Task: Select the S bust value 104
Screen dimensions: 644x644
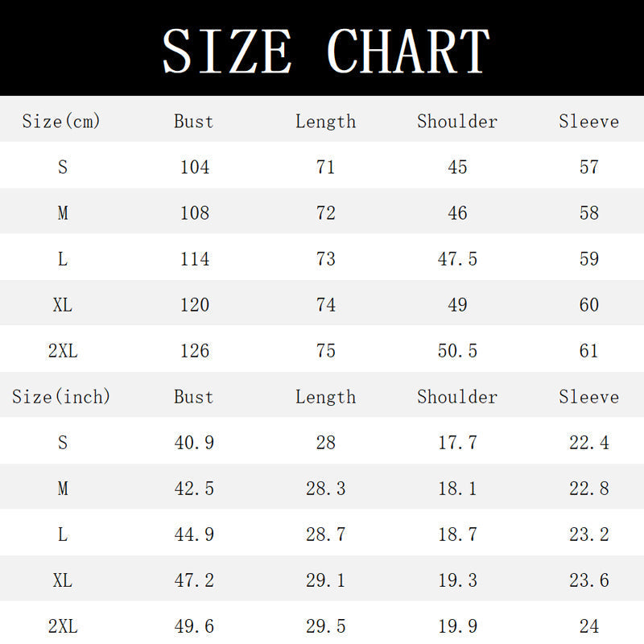Action: coord(195,167)
